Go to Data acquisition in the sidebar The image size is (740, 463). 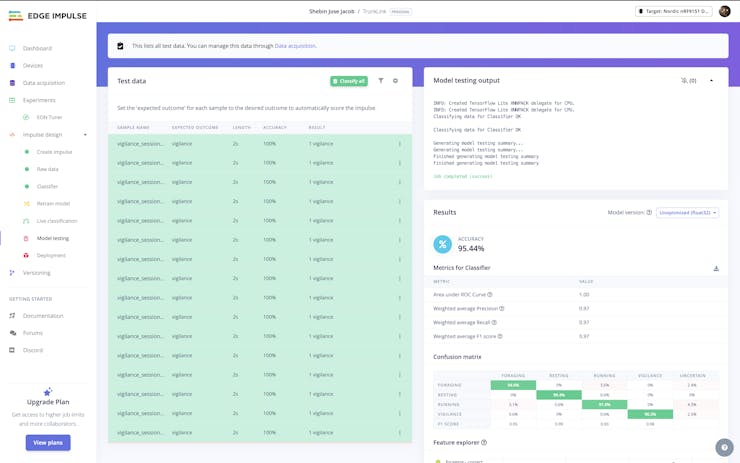[x=44, y=83]
